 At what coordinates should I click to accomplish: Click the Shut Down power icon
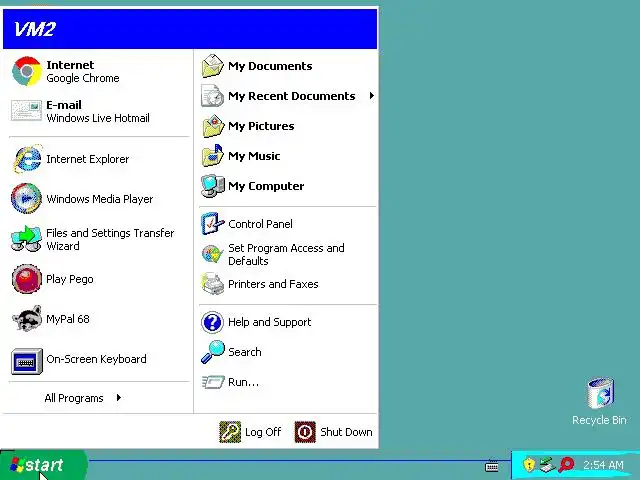[x=305, y=432]
